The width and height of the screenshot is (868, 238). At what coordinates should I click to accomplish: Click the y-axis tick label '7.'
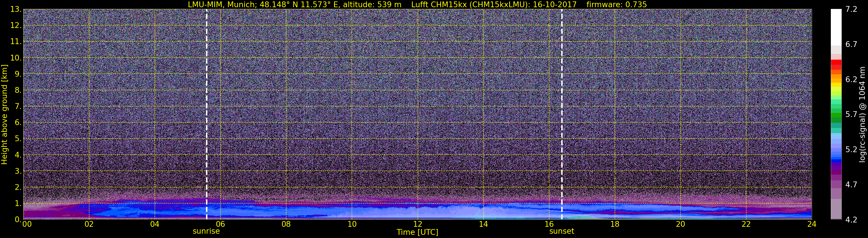(18, 106)
